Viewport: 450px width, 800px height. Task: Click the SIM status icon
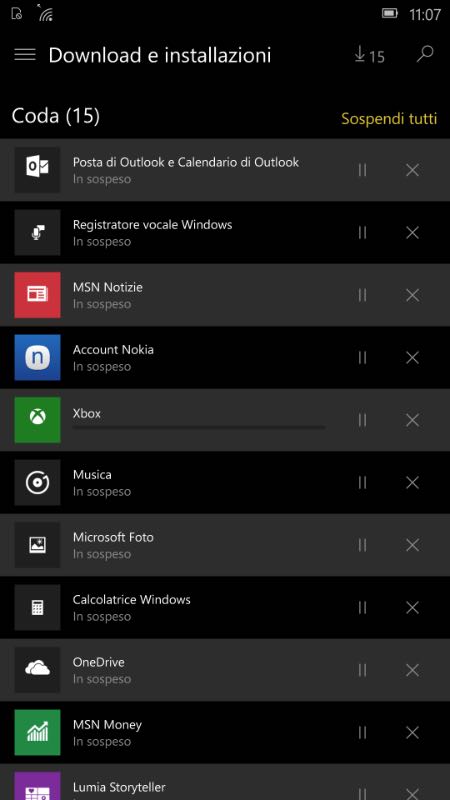17,14
